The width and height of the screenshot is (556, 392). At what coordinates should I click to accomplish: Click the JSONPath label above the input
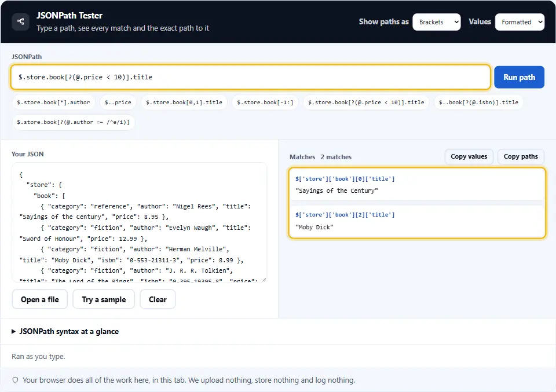[27, 57]
